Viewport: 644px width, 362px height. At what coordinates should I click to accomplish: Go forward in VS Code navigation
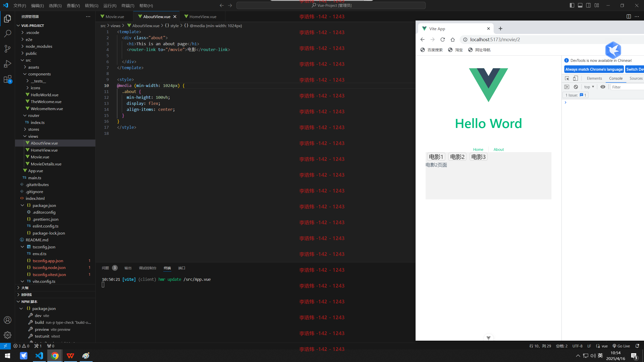[x=230, y=5]
